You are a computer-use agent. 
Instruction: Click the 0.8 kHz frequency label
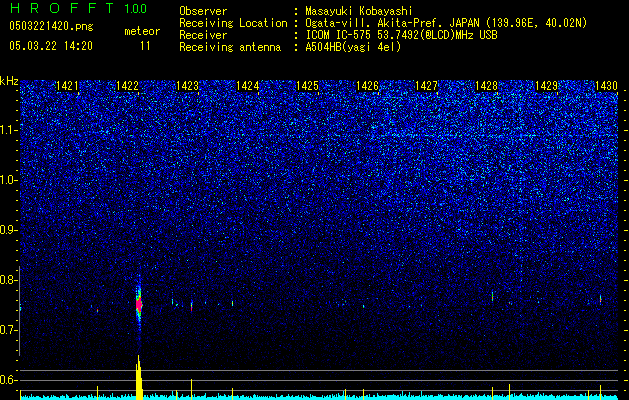pos(9,280)
